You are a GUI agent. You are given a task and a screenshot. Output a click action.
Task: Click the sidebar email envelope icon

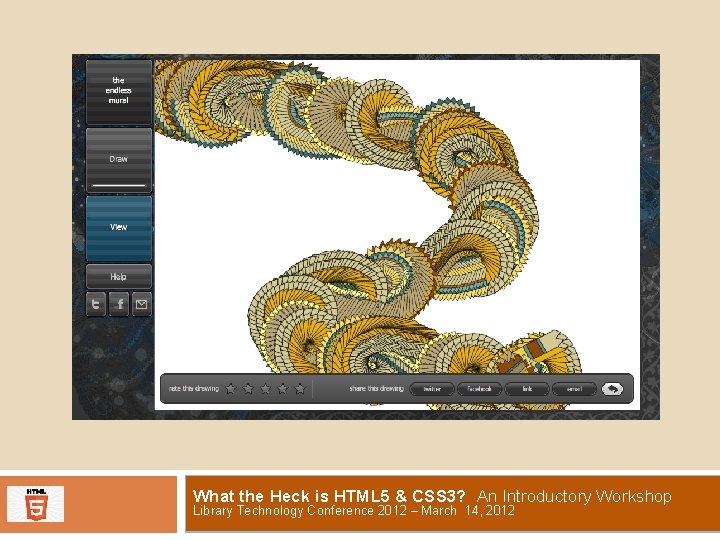point(141,304)
